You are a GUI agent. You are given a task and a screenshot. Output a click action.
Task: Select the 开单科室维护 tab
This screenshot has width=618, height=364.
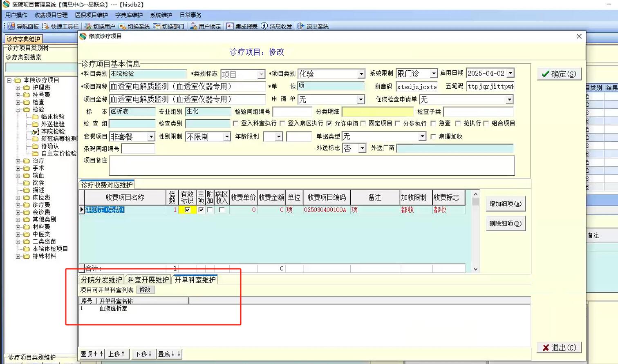point(195,279)
